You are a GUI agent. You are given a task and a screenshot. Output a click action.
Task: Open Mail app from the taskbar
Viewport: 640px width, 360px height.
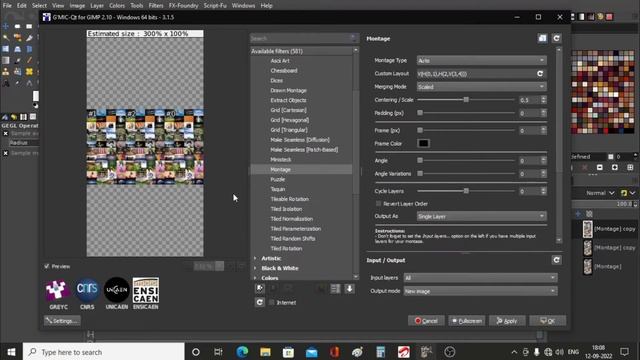point(311,352)
